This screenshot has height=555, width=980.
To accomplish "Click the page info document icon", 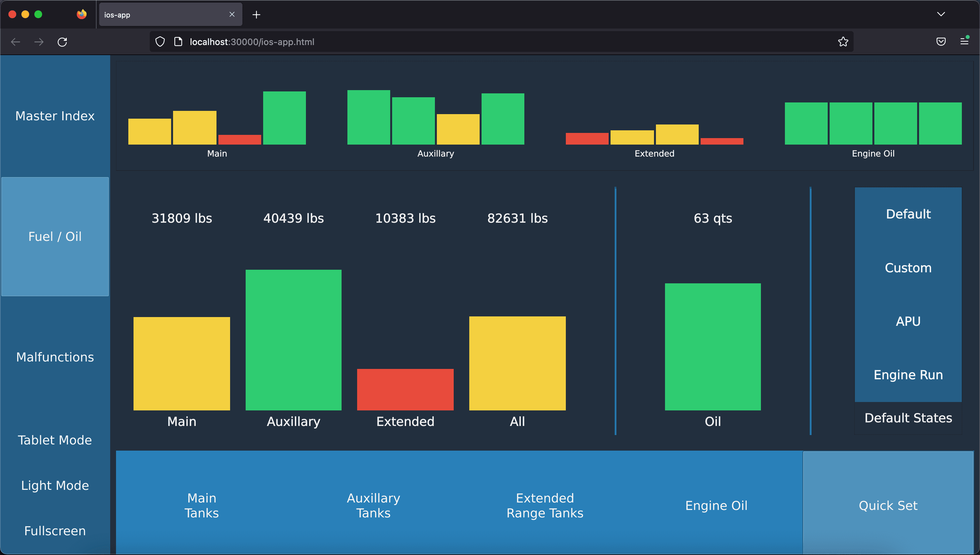I will coord(178,42).
